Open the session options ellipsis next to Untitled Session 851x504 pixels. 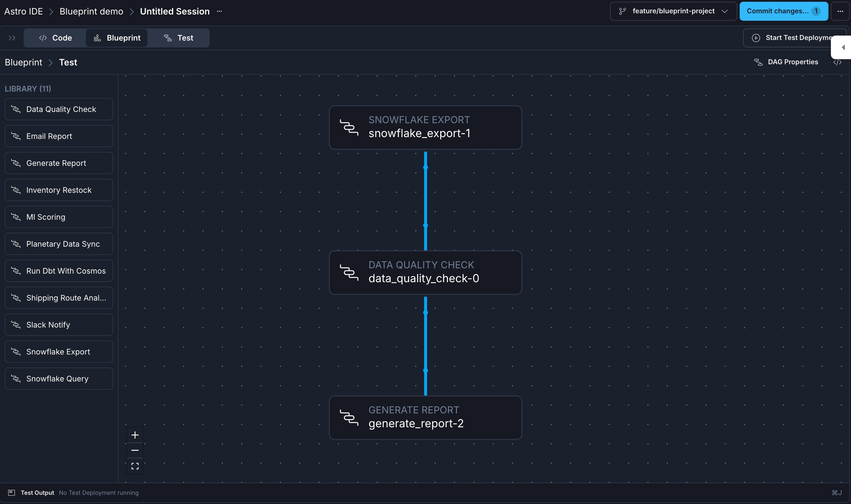tap(219, 11)
